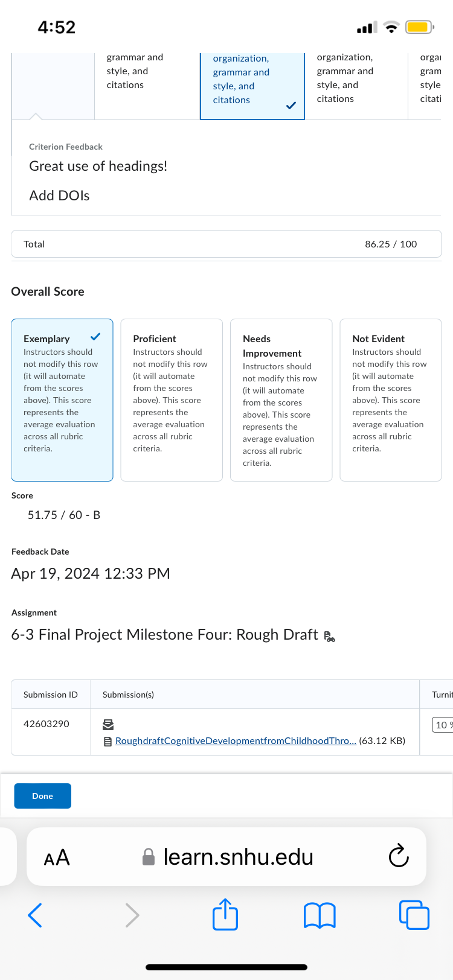This screenshot has width=453, height=980.
Task: Show open Safari tabs icon
Action: (414, 915)
